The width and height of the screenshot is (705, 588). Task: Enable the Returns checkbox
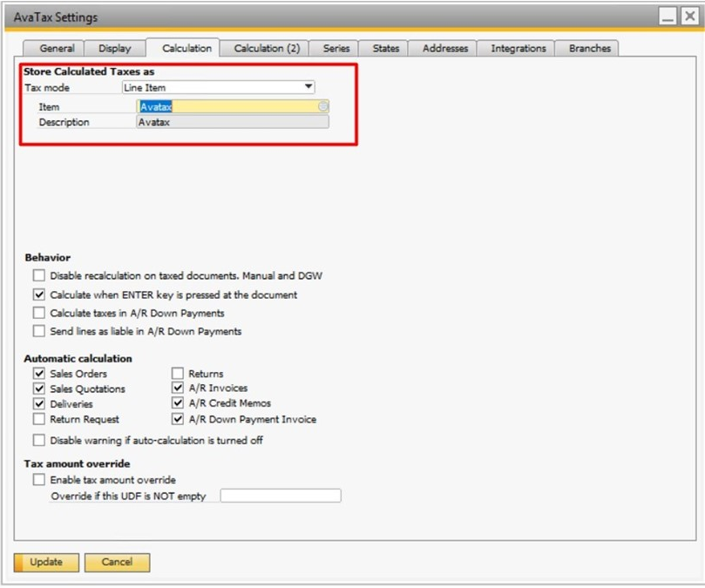[178, 373]
